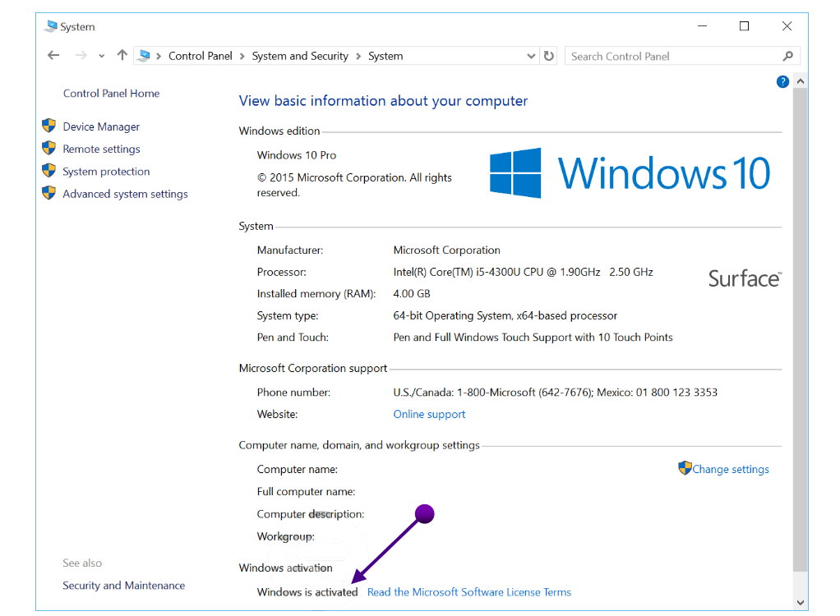Go back with the Back arrow
The height and width of the screenshot is (616, 840).
(x=53, y=56)
